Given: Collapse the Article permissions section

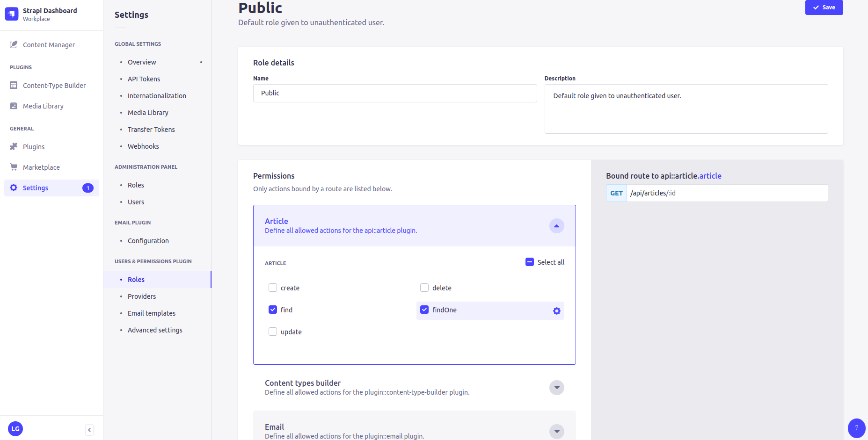Looking at the screenshot, I should click(x=556, y=226).
